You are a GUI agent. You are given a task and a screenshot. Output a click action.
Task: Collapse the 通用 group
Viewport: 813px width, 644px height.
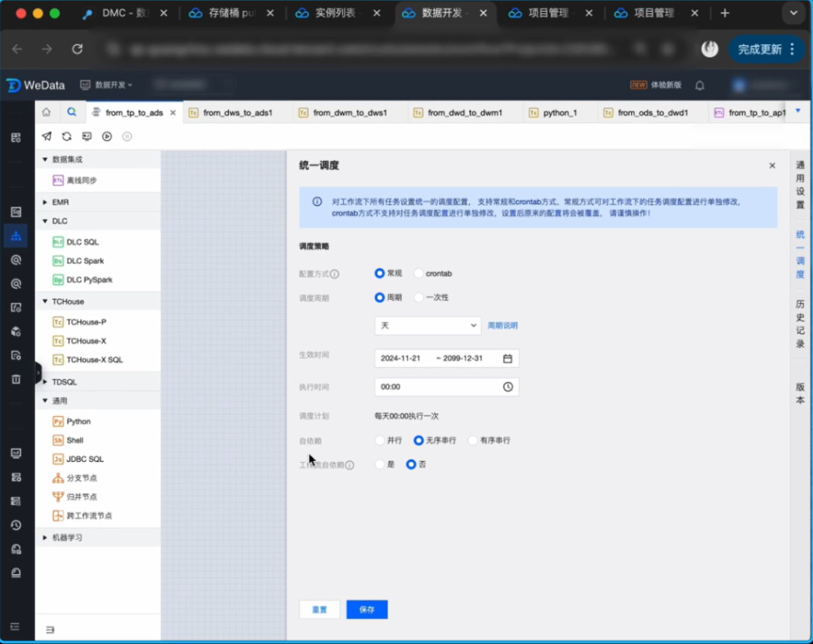coord(44,400)
